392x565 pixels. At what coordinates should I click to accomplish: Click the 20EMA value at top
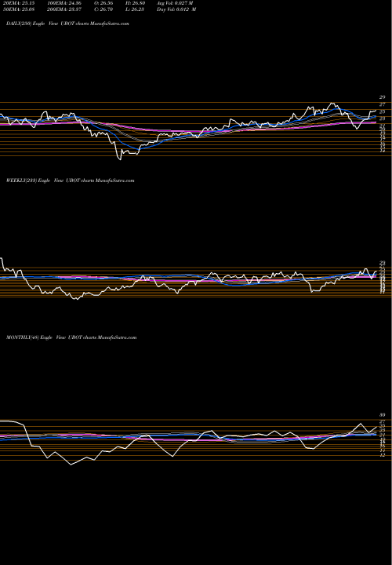17,3
